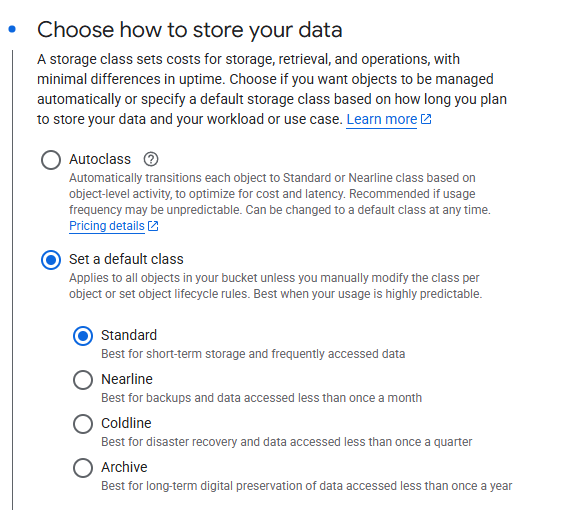Click the Archive long-term preservation description
The image size is (573, 510).
click(x=307, y=486)
